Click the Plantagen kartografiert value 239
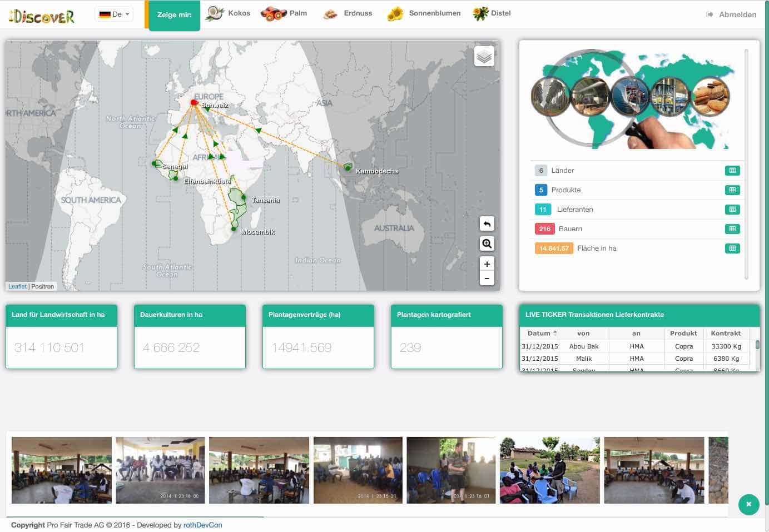The image size is (769, 532). [410, 347]
